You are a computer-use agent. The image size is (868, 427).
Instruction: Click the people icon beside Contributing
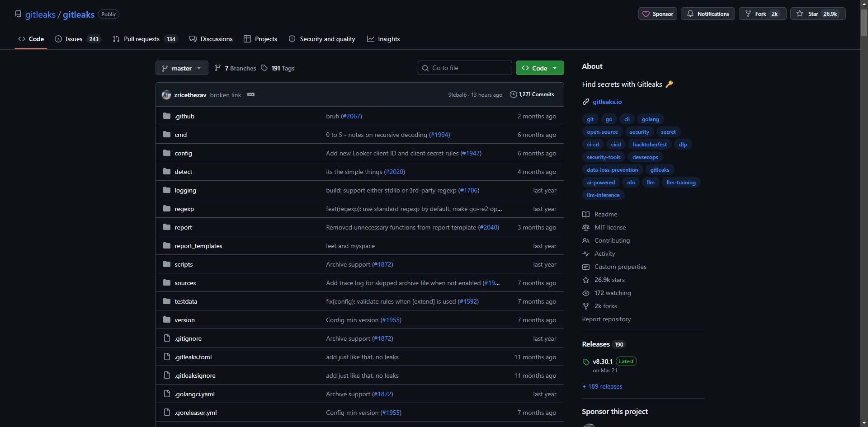coord(586,240)
